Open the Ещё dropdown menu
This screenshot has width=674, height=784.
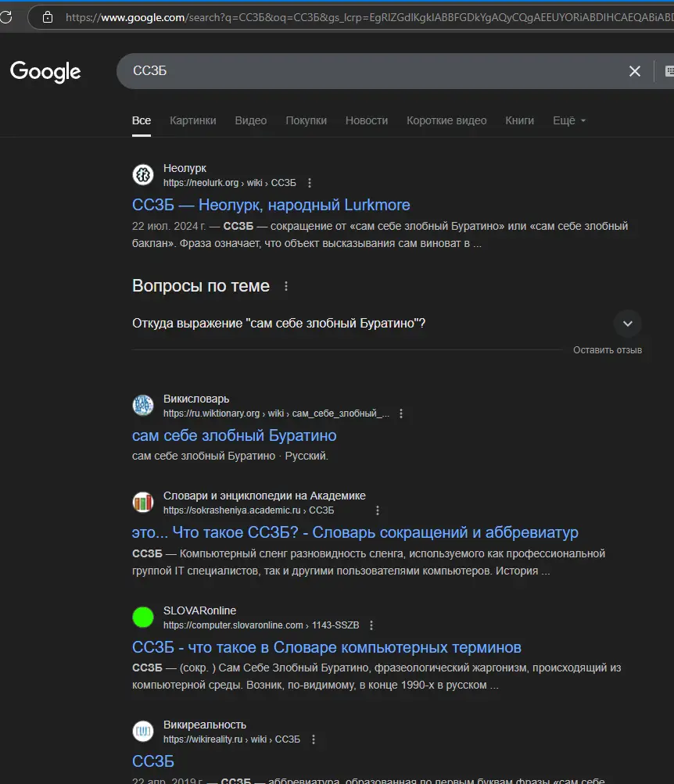coord(569,120)
